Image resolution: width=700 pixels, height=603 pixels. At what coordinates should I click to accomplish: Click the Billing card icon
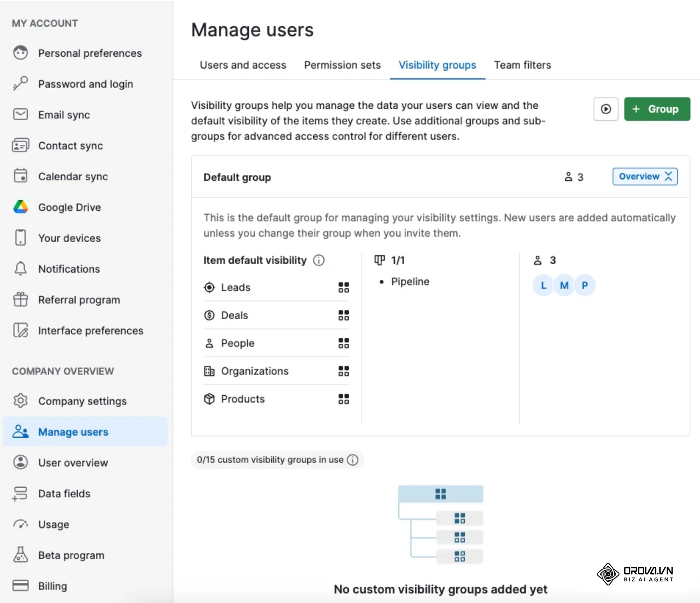20,586
